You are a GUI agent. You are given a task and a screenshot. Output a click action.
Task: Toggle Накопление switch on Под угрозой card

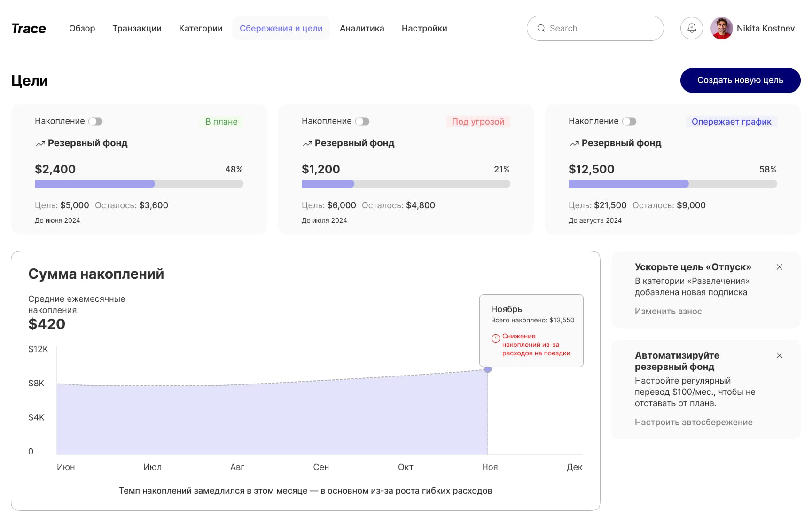[362, 121]
